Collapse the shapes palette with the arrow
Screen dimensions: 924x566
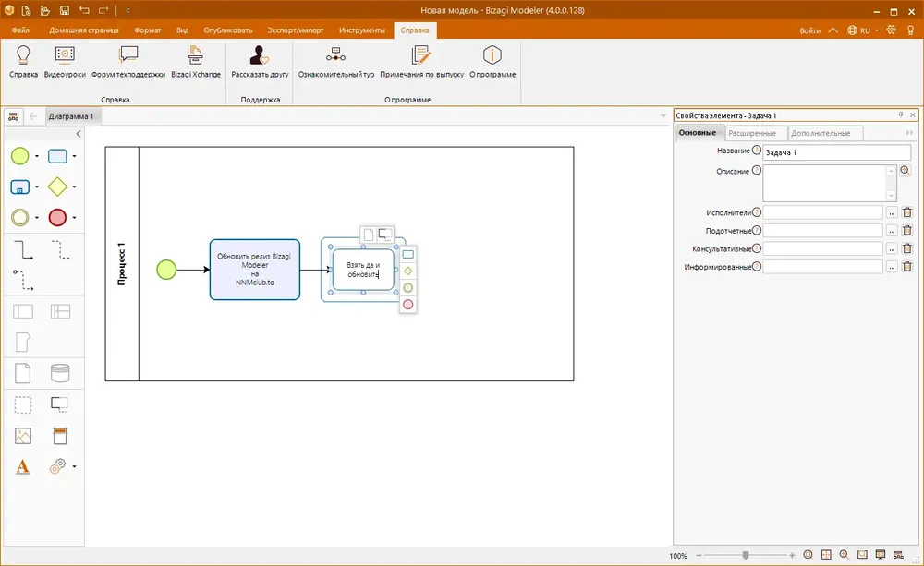click(x=79, y=134)
